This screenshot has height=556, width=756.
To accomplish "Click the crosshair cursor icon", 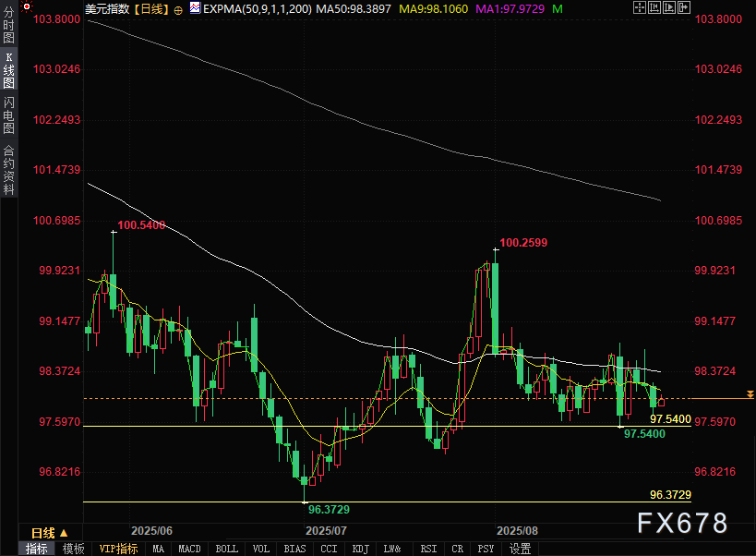I will (640, 7).
